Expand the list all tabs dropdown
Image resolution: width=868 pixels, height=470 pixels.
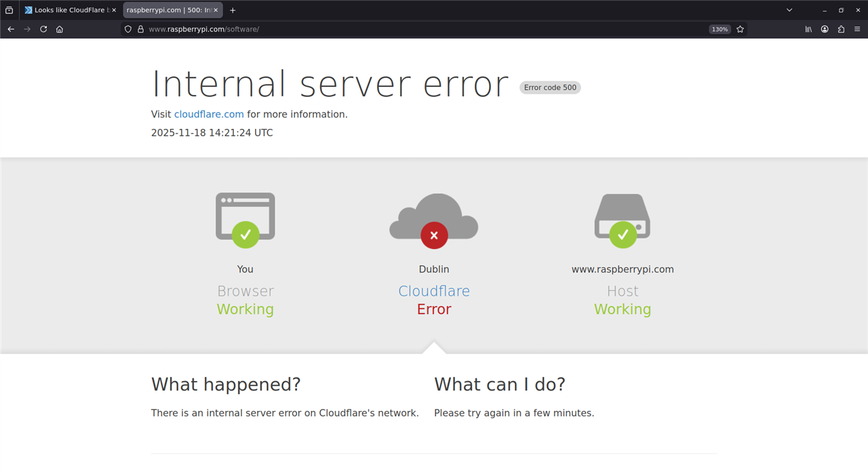click(789, 10)
